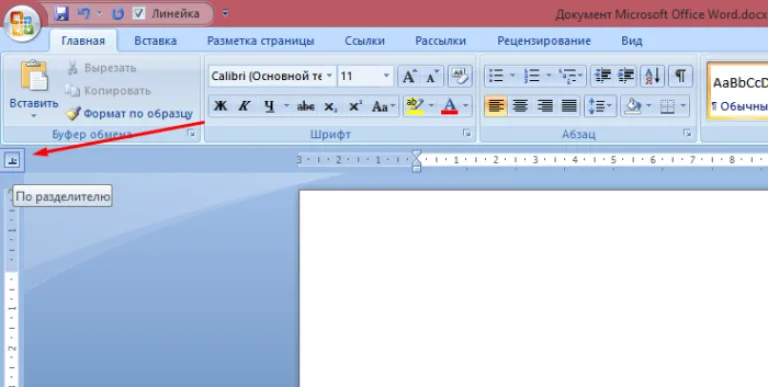The width and height of the screenshot is (768, 387).
Task: Click the left indent marker below ruler
Action: (x=416, y=168)
